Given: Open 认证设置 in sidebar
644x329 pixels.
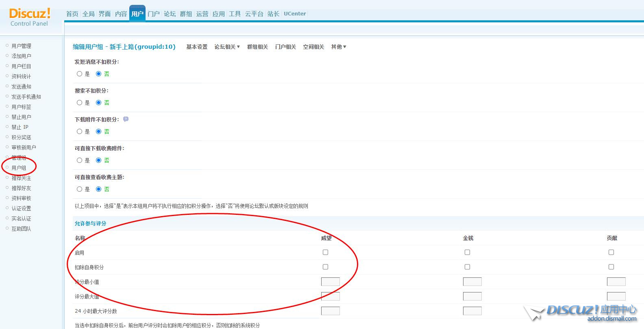Looking at the screenshot, I should (21, 208).
